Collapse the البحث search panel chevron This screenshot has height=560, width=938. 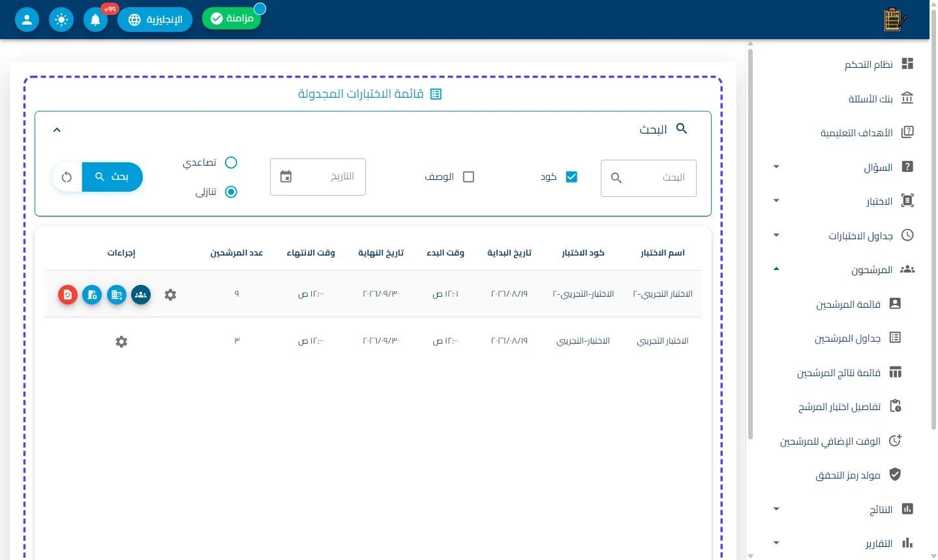tap(57, 130)
